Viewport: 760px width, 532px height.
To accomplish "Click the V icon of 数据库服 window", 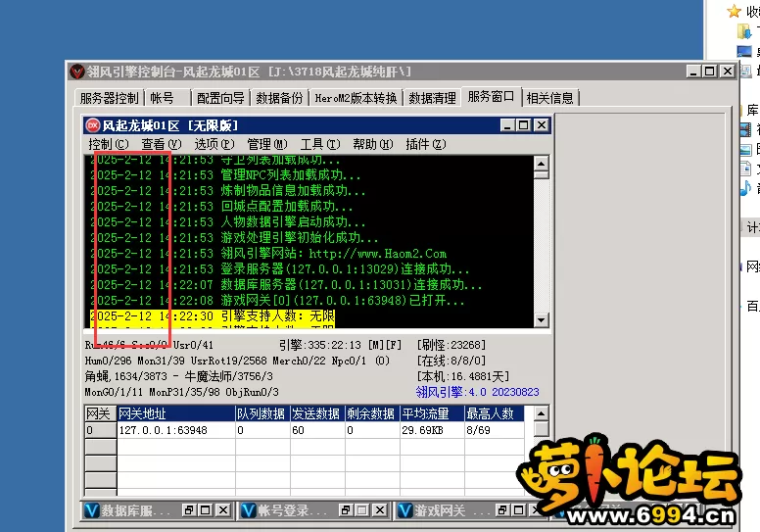I will (92, 510).
